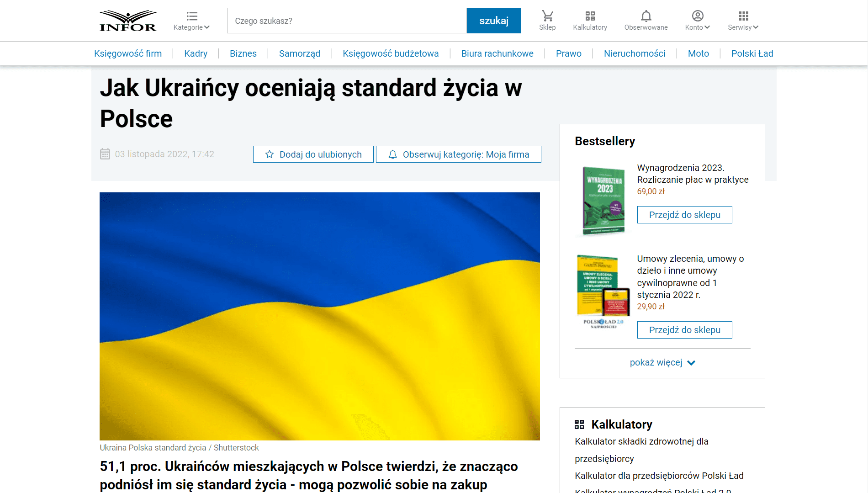Click the calendar icon beside article date

point(105,154)
